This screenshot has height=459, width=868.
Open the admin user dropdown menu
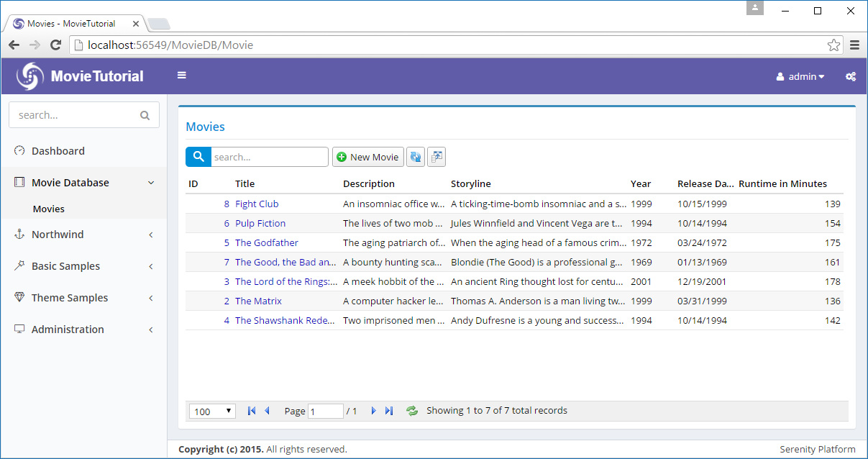click(x=800, y=76)
